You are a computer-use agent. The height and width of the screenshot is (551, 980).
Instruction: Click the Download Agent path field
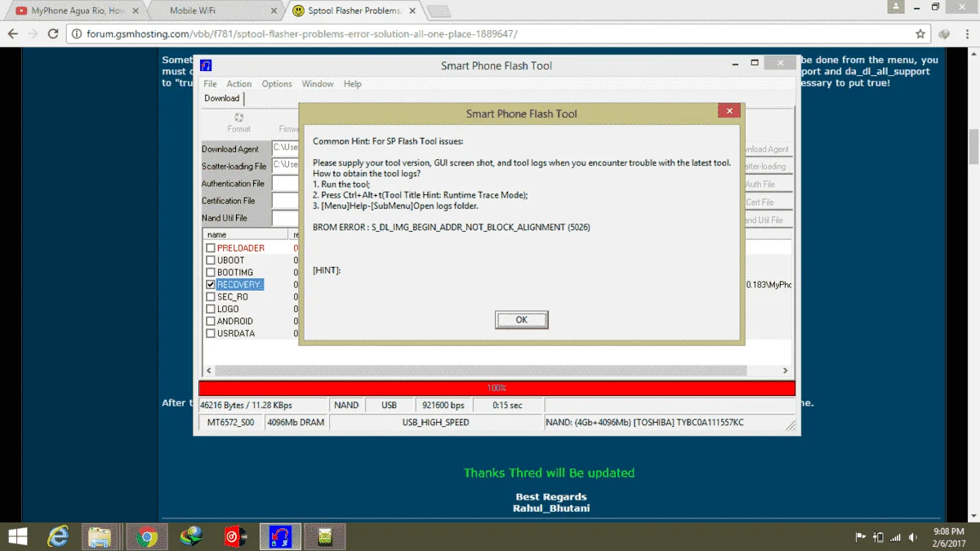(x=285, y=149)
